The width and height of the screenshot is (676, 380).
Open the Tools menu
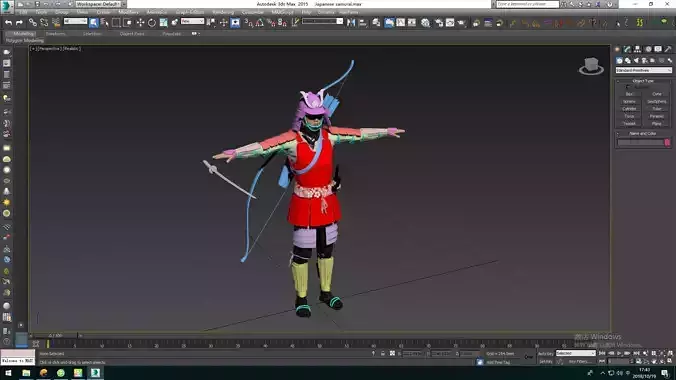tap(41, 12)
